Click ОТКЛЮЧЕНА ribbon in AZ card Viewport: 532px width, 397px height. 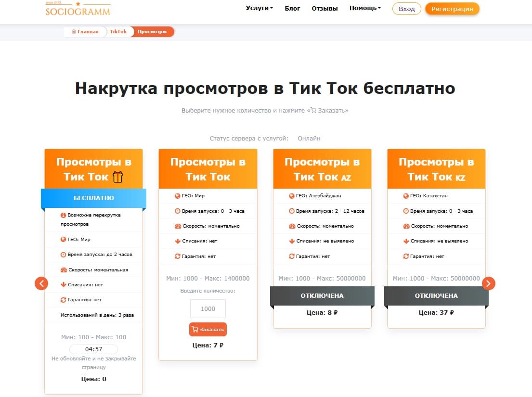[322, 295]
